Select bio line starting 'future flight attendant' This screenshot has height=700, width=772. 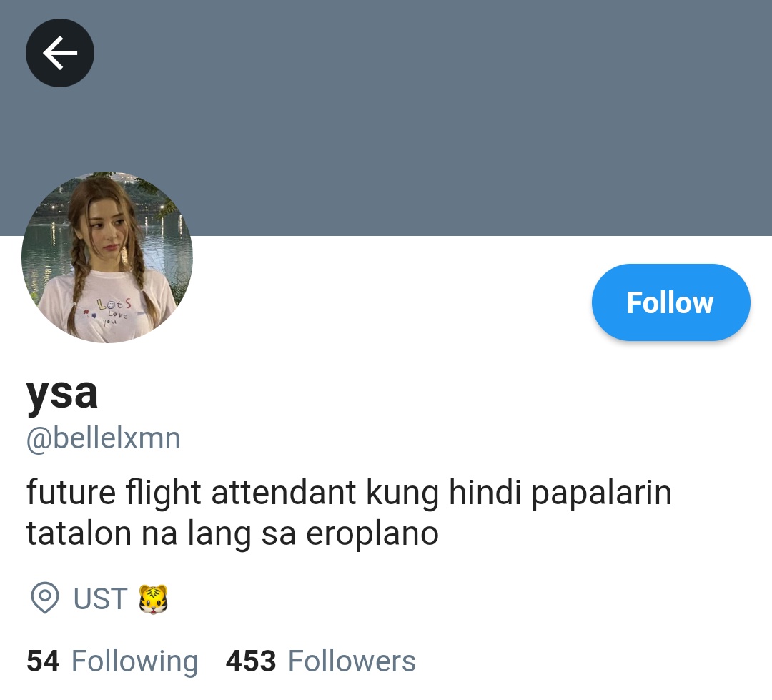[x=349, y=493]
